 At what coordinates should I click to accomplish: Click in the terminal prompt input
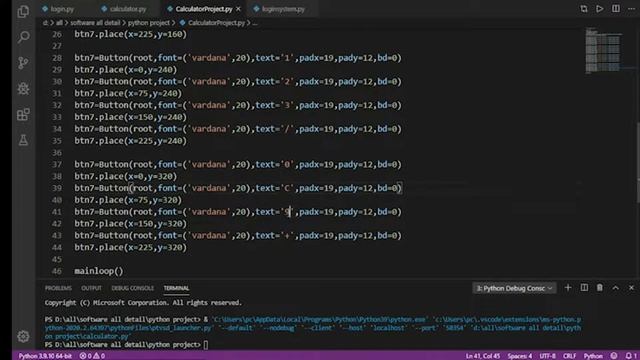click(x=206, y=345)
